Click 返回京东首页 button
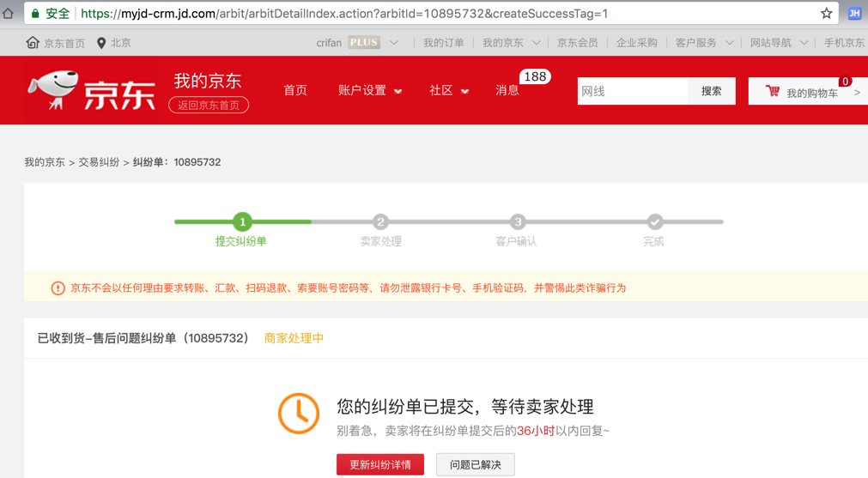This screenshot has width=868, height=478. click(x=209, y=105)
